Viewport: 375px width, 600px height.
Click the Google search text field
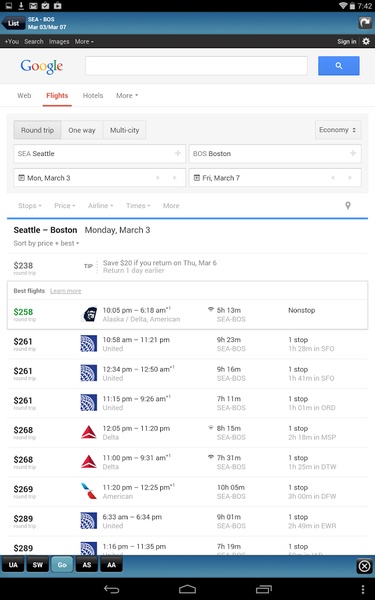pyautogui.click(x=196, y=66)
